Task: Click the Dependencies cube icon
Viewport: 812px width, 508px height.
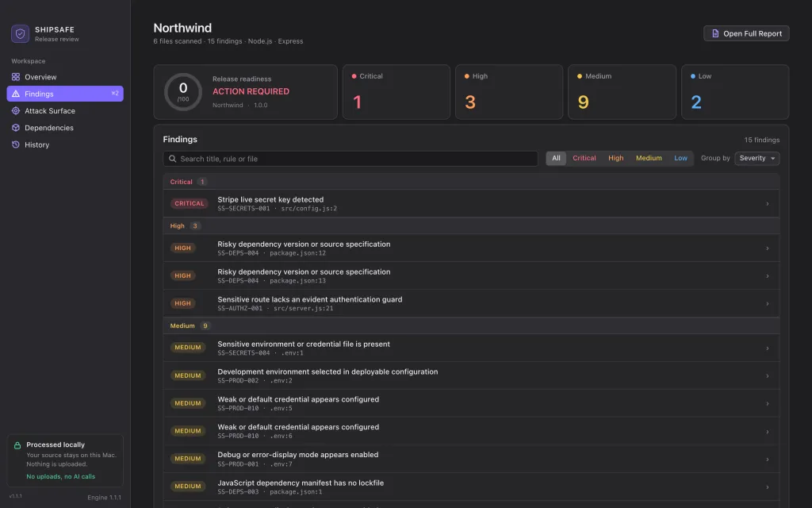Action: (x=16, y=128)
